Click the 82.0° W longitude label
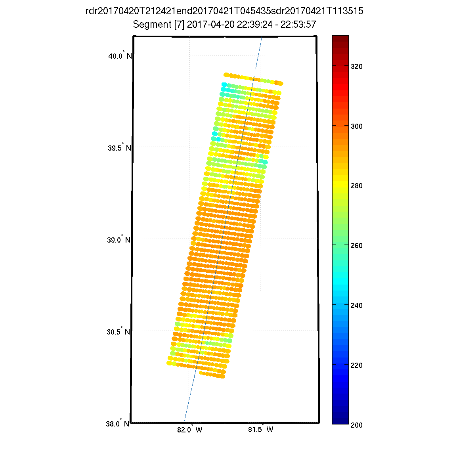This screenshot has width=476, height=476. pos(189,430)
